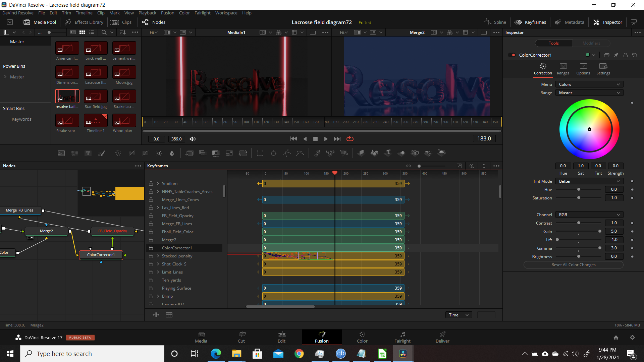Add a Renderer 3D tool
The width and height of the screenshot is (644, 362).
click(442, 153)
